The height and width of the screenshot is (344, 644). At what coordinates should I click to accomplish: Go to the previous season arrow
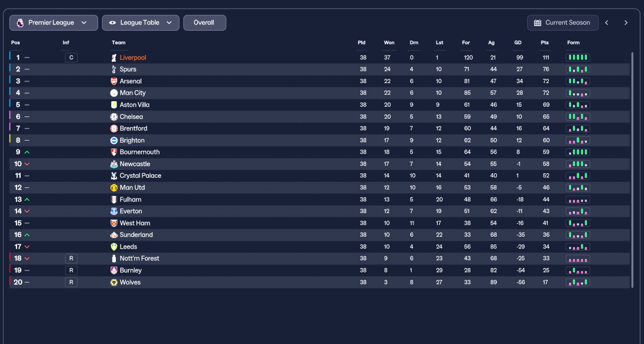click(x=607, y=23)
